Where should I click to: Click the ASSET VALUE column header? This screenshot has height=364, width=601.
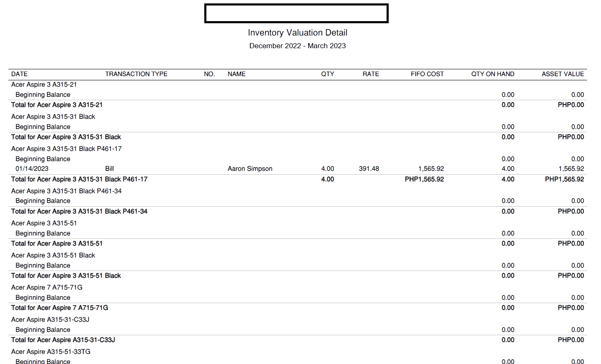pyautogui.click(x=563, y=74)
